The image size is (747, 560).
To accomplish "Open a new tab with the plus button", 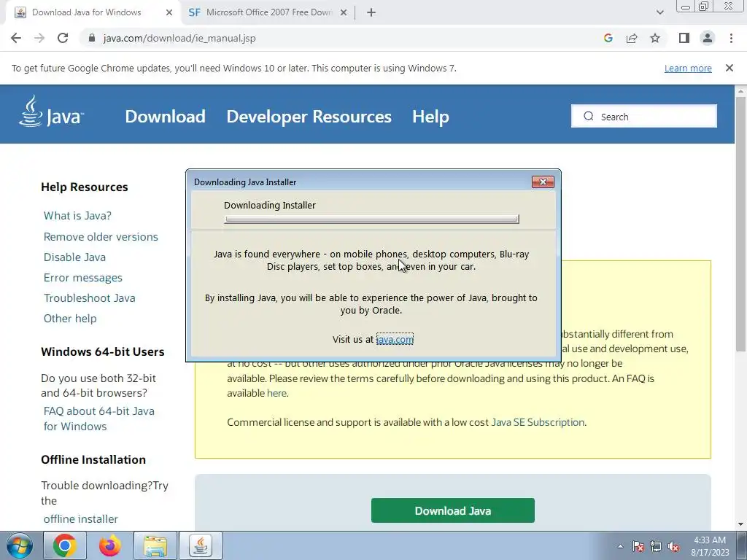I will [371, 12].
